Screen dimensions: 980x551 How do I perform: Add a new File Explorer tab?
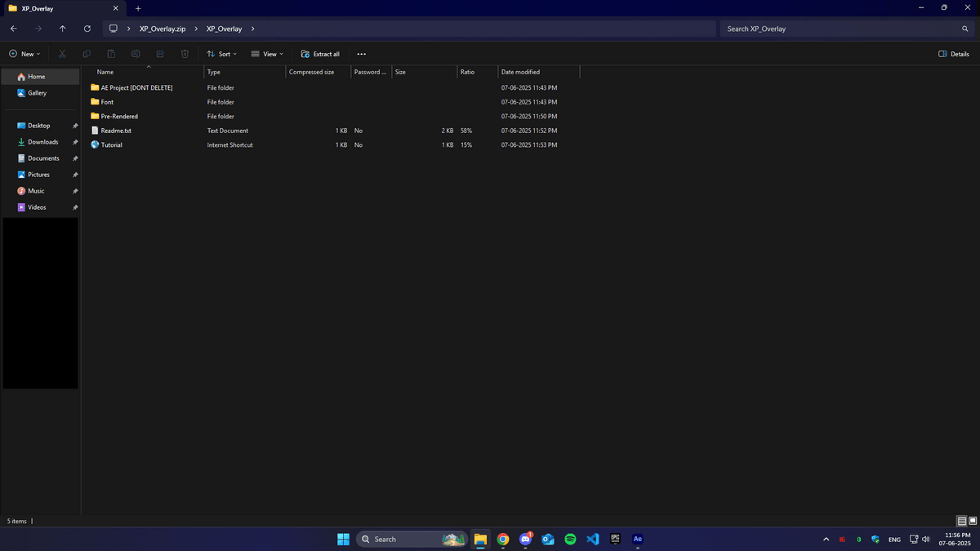pyautogui.click(x=138, y=8)
